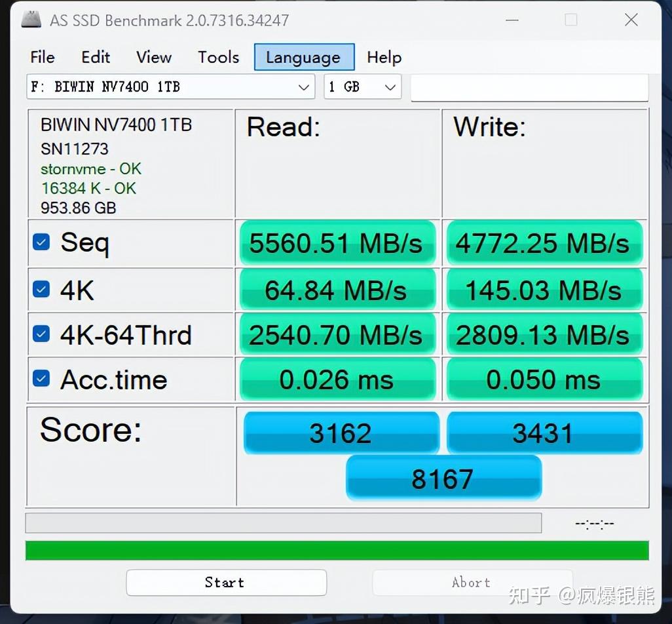Click the write access time 0.050 ms
Viewport: 672px width, 624px height.
click(544, 380)
